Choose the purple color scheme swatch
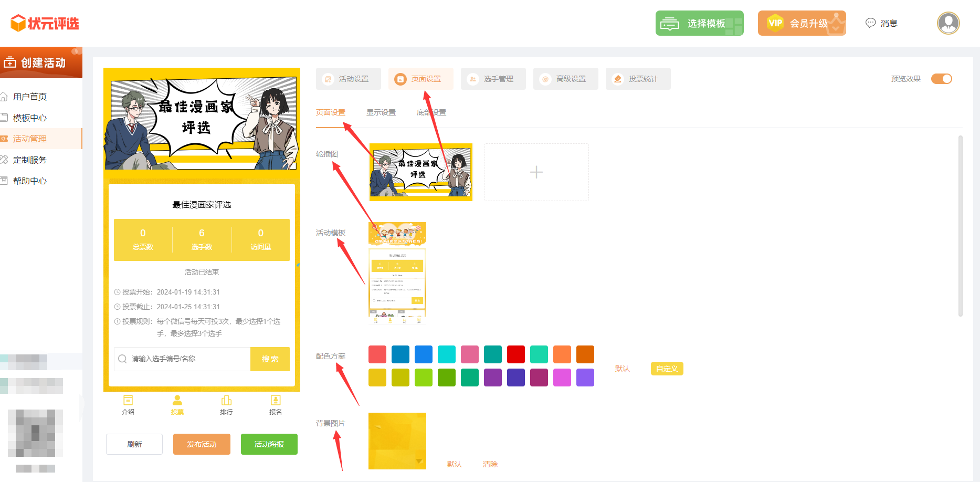980x482 pixels. pyautogui.click(x=492, y=378)
